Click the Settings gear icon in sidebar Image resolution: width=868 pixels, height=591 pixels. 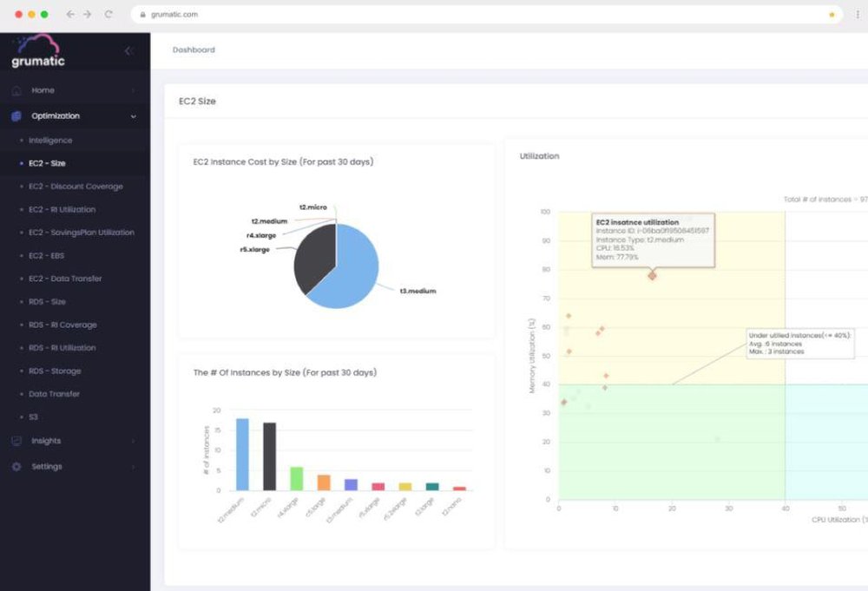pos(16,467)
